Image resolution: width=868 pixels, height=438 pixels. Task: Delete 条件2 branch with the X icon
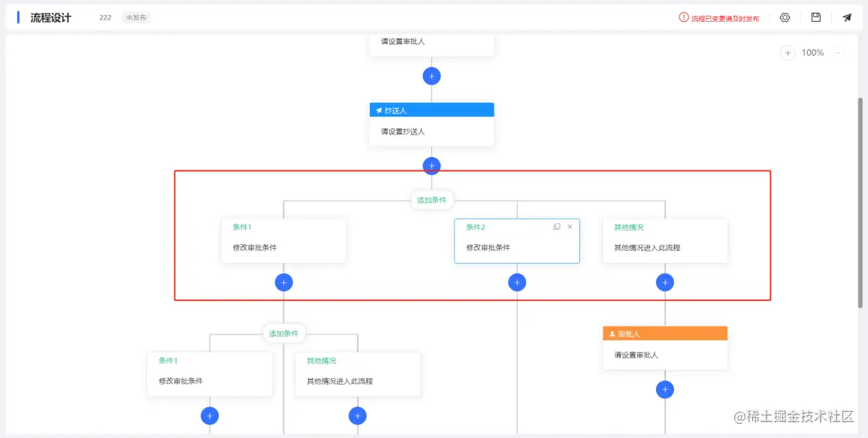click(570, 227)
